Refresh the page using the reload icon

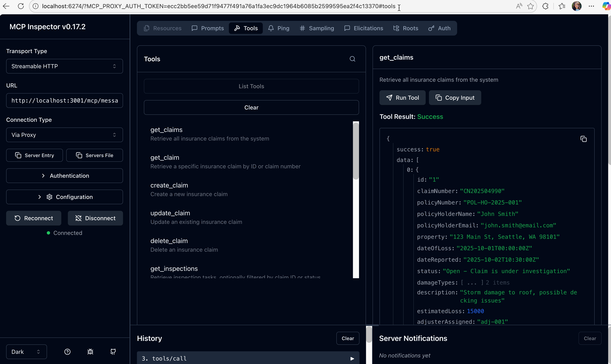click(x=21, y=6)
